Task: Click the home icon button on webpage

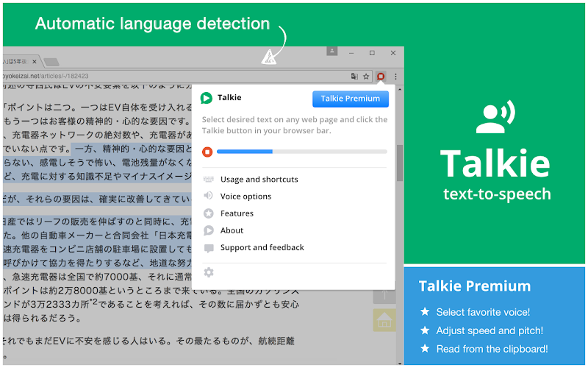Action: coord(384,320)
